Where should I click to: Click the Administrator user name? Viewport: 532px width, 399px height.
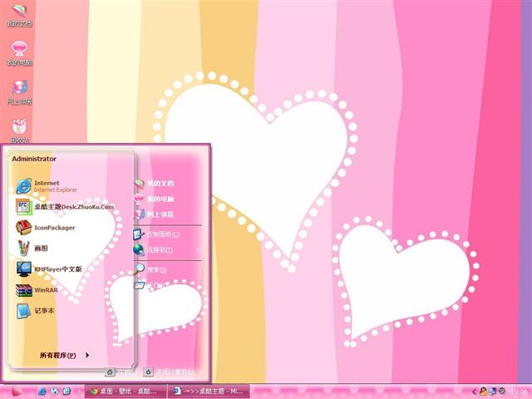[34, 159]
